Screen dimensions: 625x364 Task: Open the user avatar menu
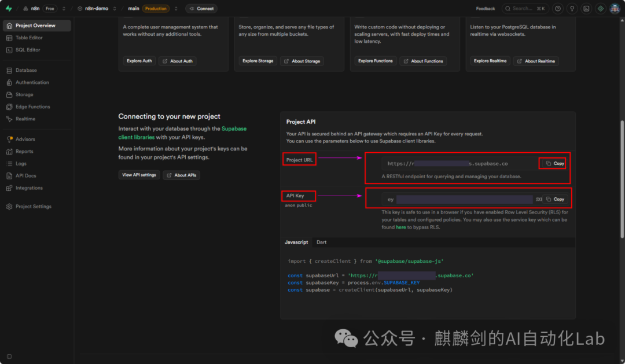(615, 8)
